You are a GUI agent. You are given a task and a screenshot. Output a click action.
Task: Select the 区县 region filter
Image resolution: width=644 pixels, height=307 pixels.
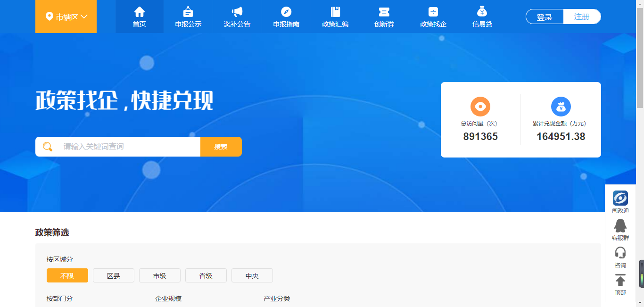click(114, 275)
